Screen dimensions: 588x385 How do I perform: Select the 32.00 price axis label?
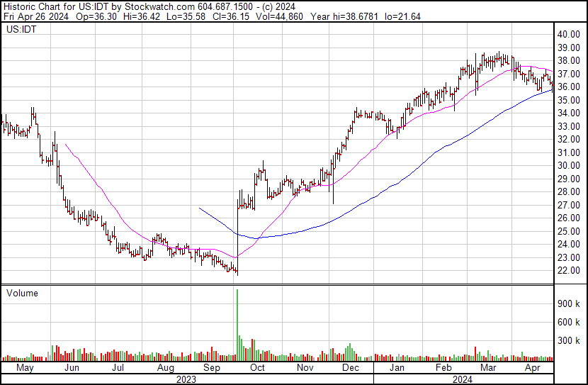point(569,140)
